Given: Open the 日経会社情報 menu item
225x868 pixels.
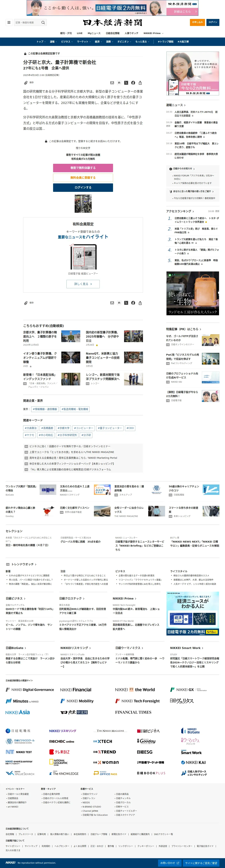Looking at the screenshot, I should pos(112,33).
